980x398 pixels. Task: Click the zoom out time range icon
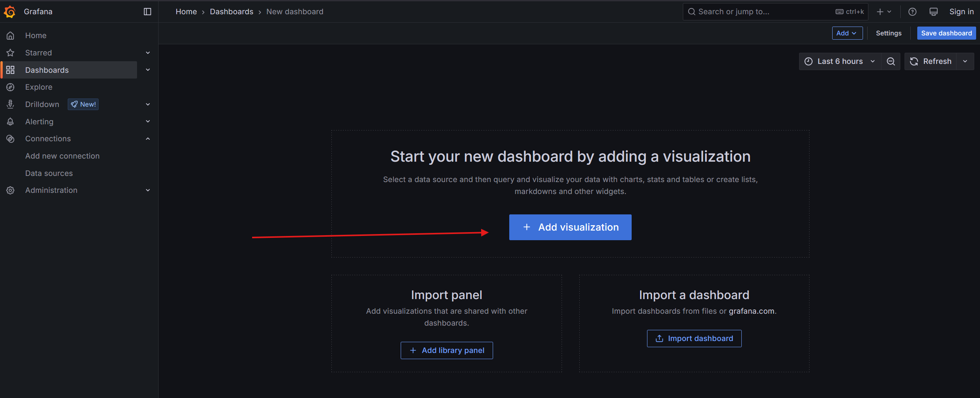coord(891,62)
